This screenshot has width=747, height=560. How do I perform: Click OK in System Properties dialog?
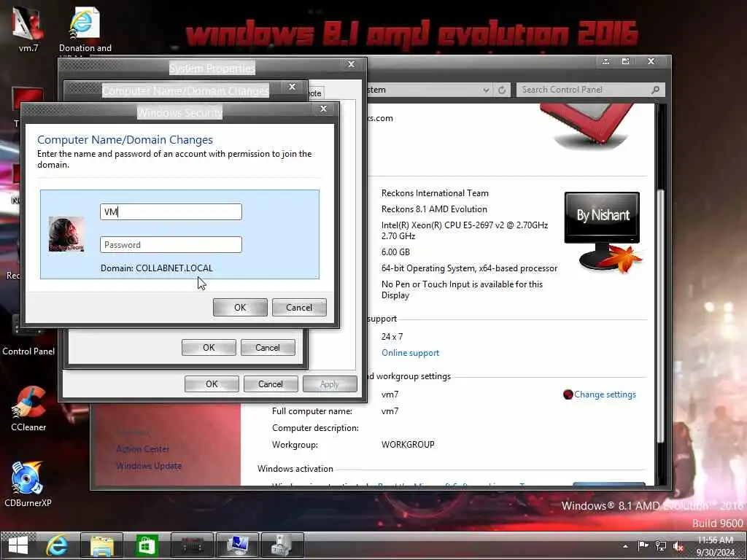point(212,384)
